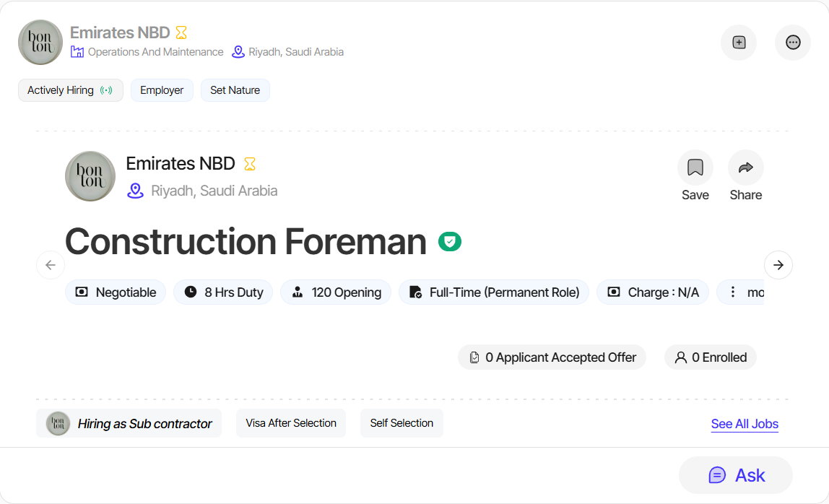Click the Self Selection chip
This screenshot has width=829, height=504.
[x=402, y=423]
